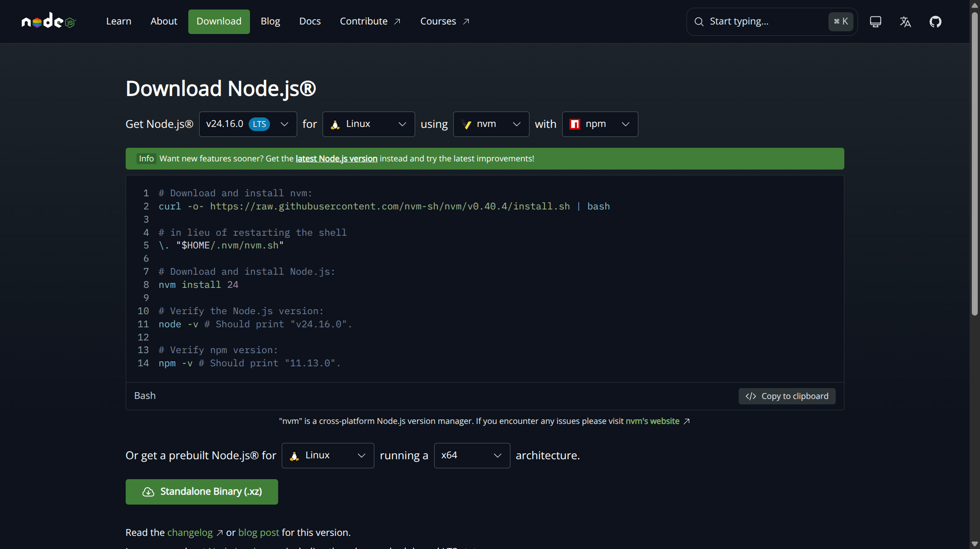
Task: Click the 'npm -v' code line
Action: (x=250, y=364)
